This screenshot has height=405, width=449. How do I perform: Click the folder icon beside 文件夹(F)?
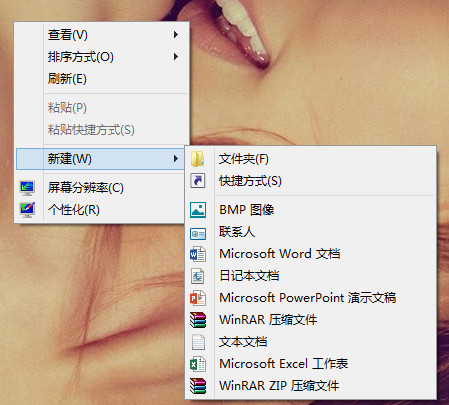pyautogui.click(x=198, y=159)
